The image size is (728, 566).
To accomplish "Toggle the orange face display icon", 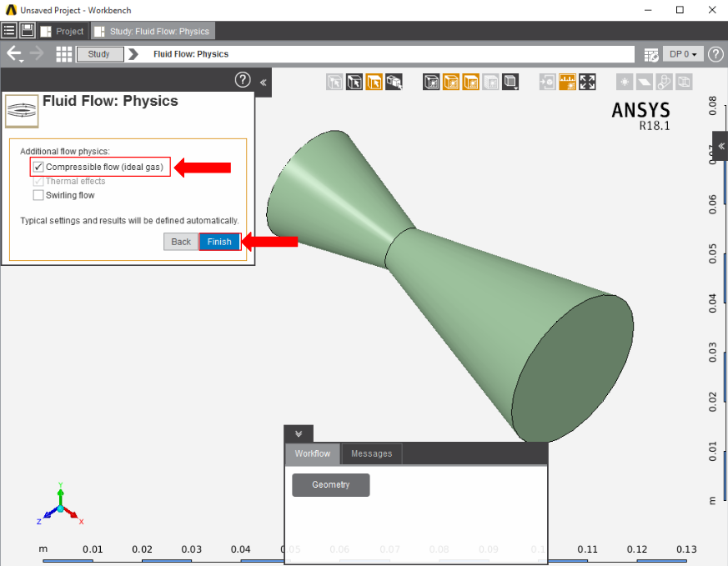I will (x=471, y=83).
